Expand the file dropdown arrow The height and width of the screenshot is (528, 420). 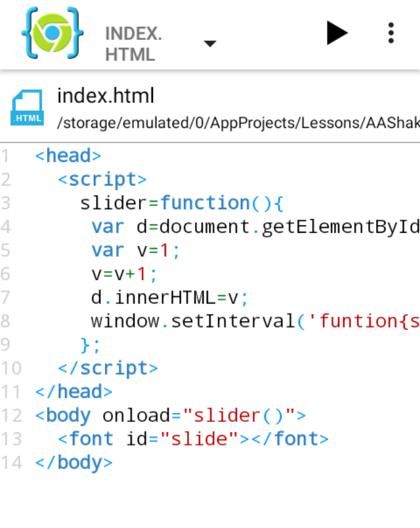point(209,43)
